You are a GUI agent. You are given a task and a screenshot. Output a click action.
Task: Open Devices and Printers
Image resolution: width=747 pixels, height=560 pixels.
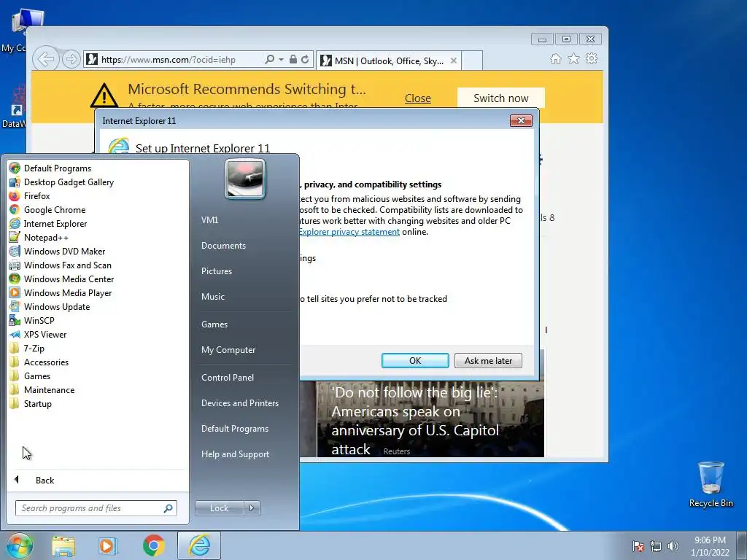pos(239,403)
